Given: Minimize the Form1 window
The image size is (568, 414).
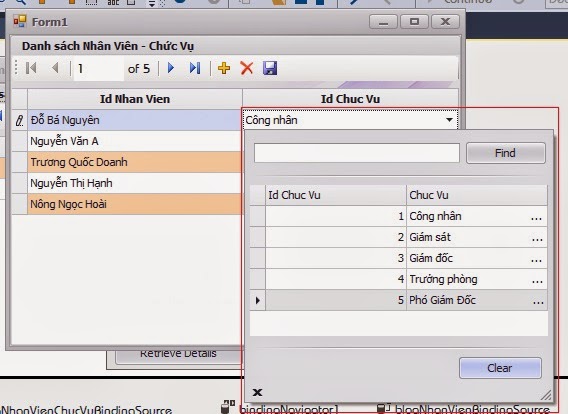Looking at the screenshot, I should pos(383,22).
